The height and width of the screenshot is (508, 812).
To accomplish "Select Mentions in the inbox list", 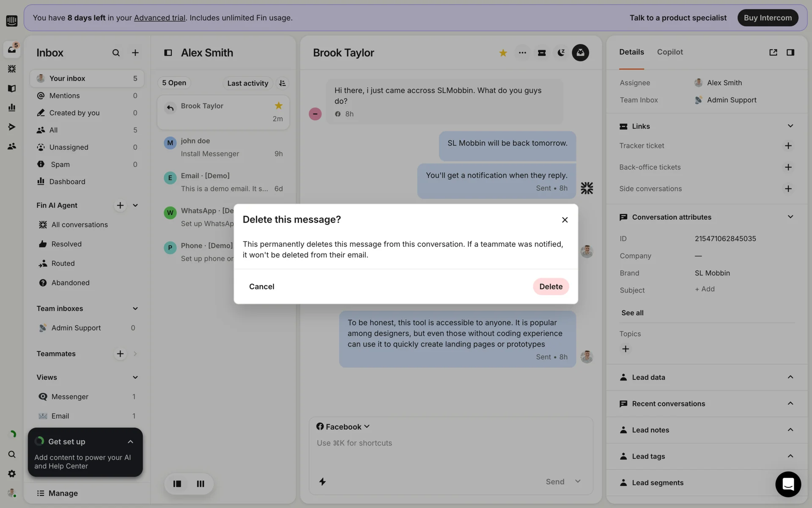I will [64, 96].
